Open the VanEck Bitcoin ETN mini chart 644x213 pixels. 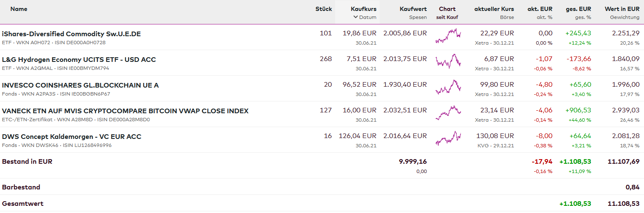[448, 113]
